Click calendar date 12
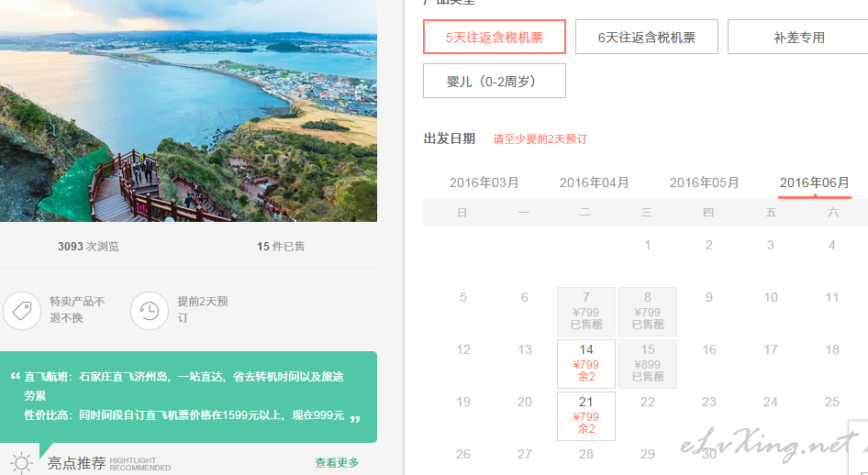Image resolution: width=868 pixels, height=475 pixels. click(463, 349)
